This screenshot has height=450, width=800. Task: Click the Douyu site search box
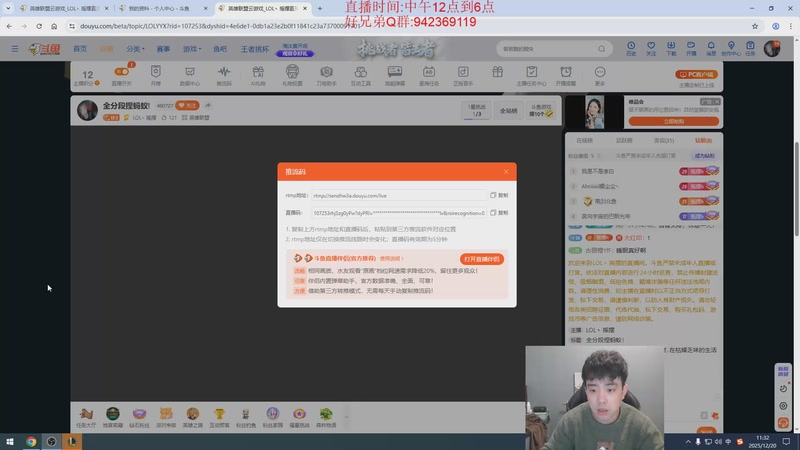[546, 49]
